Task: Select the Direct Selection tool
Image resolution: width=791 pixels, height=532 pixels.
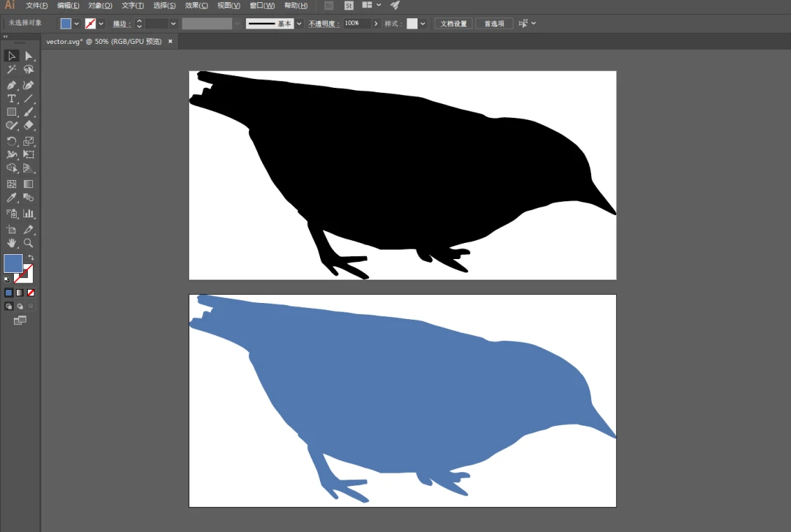Action: tap(29, 56)
